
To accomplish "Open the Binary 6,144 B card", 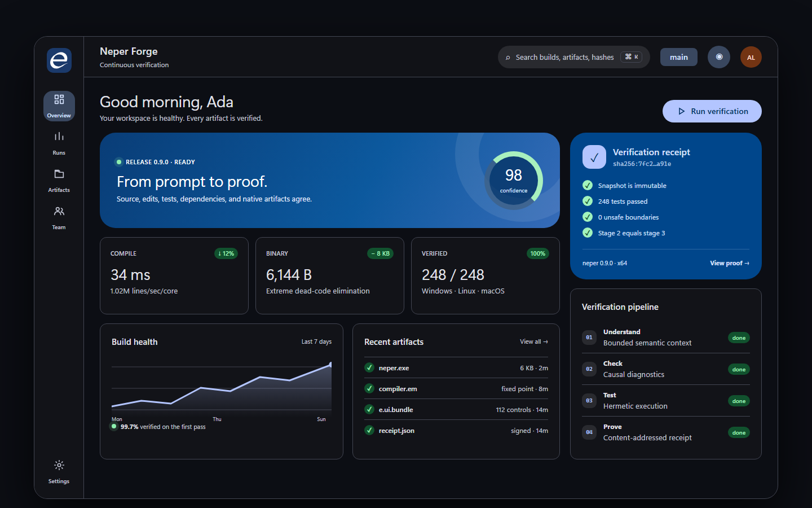I will point(330,275).
